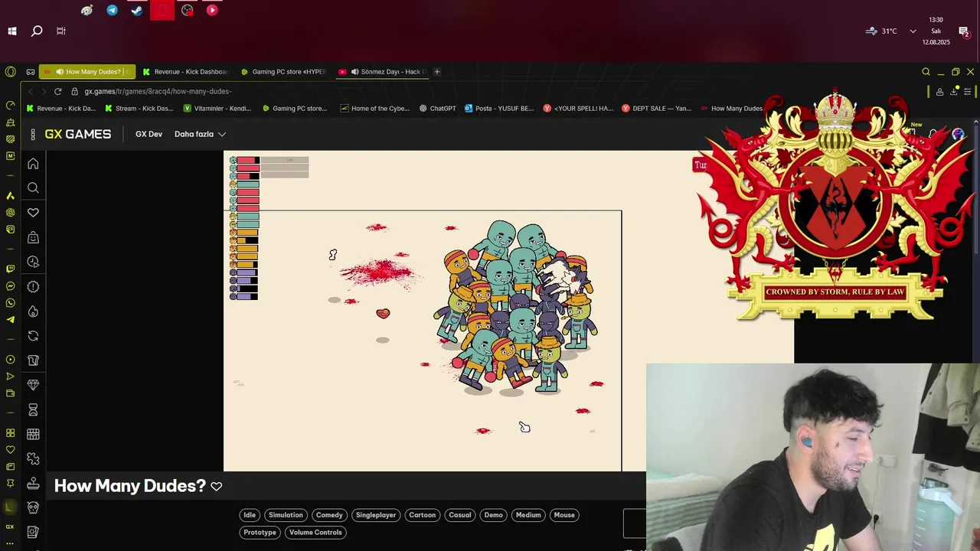Open the GX Games grid menu icon

[33, 134]
